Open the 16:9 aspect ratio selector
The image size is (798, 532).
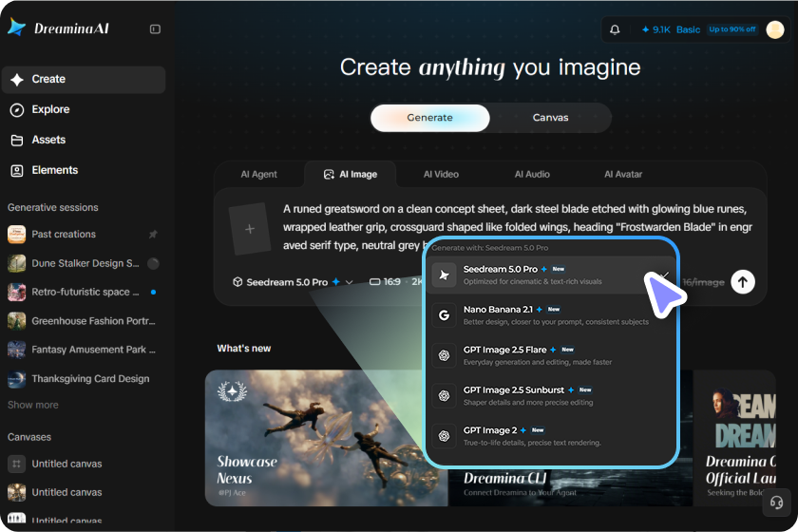click(x=386, y=282)
